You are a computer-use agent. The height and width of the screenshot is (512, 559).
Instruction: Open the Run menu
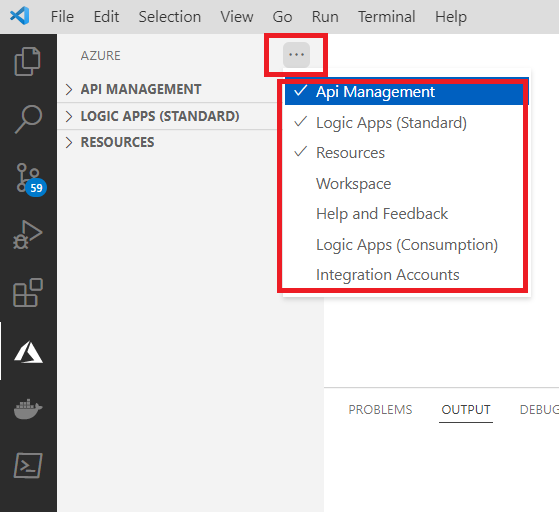tap(325, 17)
